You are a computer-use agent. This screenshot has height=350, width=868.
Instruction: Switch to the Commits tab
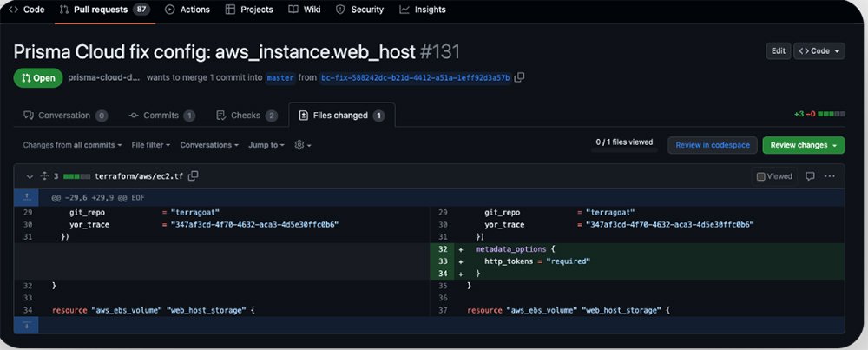click(161, 116)
